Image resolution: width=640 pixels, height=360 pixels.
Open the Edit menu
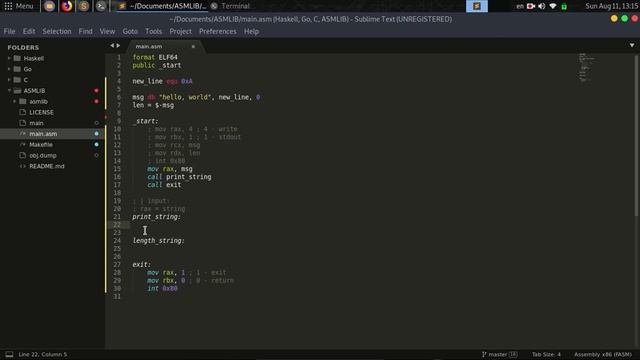(29, 31)
